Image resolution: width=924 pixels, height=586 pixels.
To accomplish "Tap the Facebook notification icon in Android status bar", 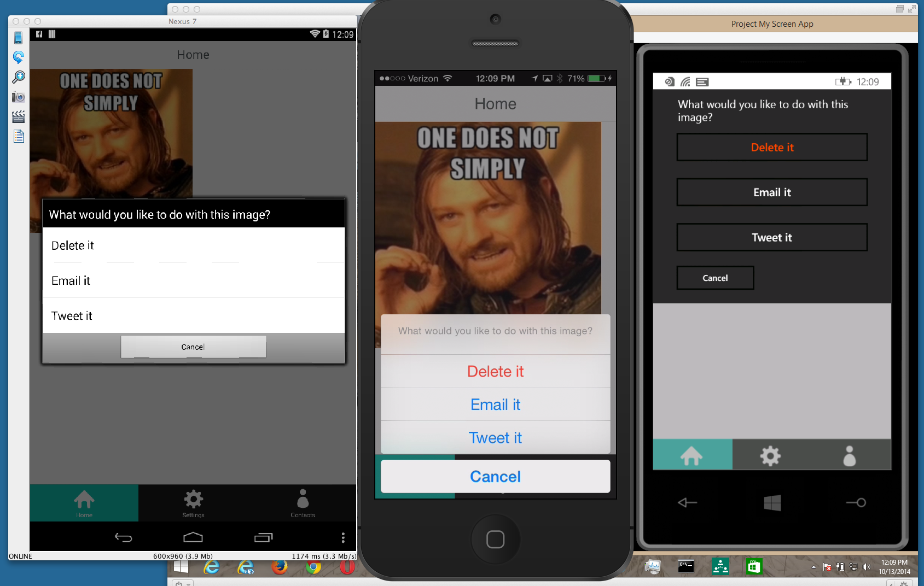I will coord(39,34).
